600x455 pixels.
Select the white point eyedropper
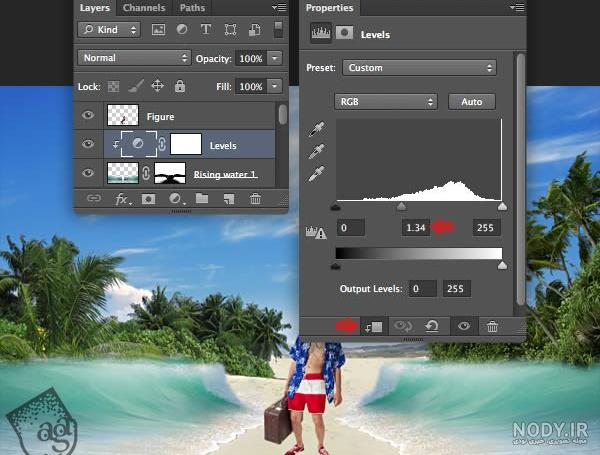316,174
